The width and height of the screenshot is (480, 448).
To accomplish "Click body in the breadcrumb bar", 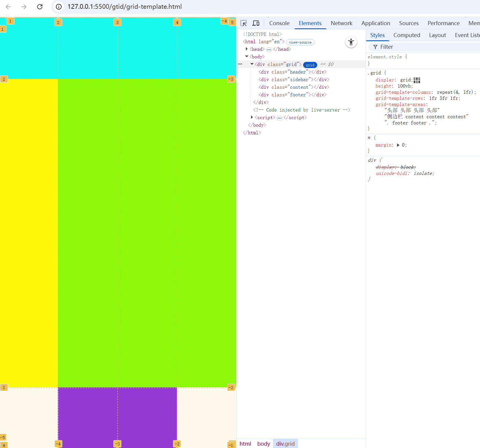I will point(263,444).
